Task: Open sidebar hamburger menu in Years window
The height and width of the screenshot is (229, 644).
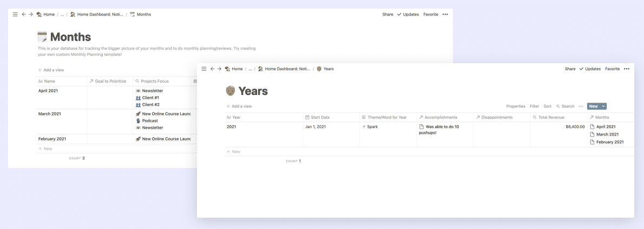Action: 204,69
